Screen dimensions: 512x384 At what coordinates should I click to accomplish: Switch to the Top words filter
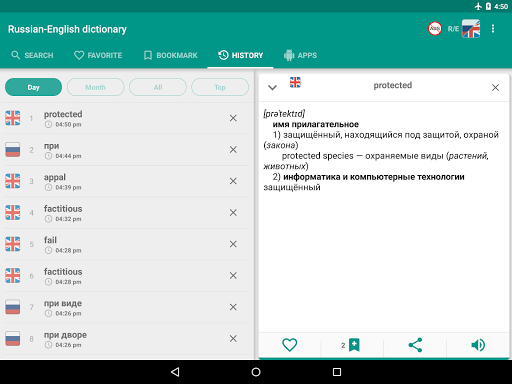(220, 87)
